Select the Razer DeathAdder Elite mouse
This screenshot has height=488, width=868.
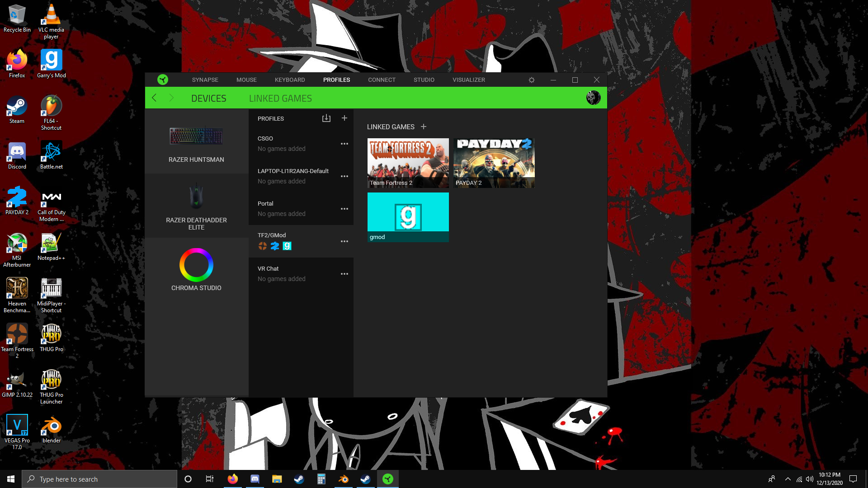pos(196,206)
